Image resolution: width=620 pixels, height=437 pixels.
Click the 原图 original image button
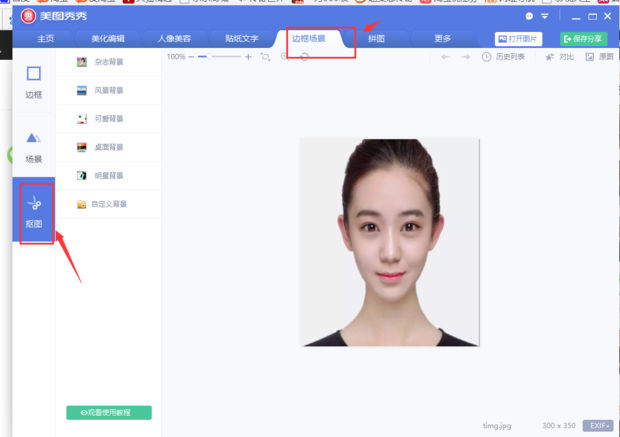(x=599, y=57)
